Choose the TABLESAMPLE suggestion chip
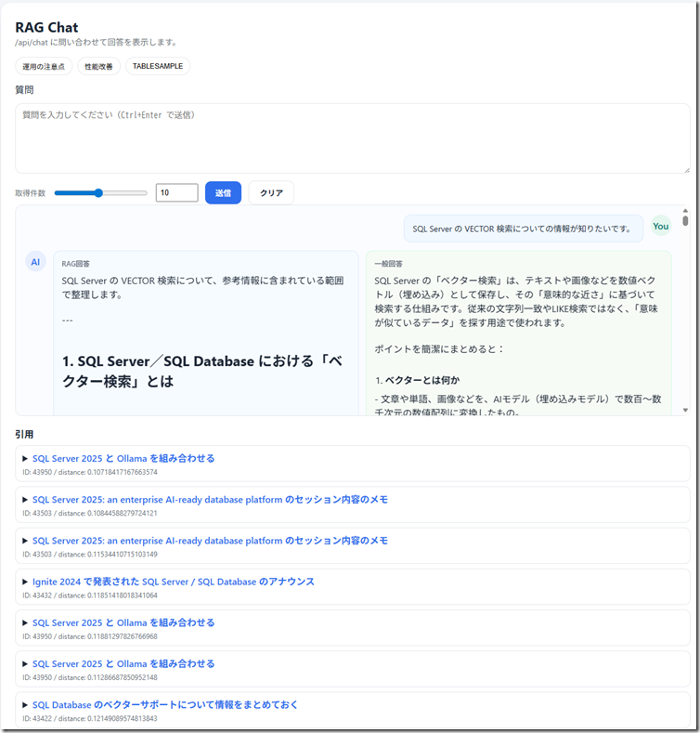 coord(158,66)
